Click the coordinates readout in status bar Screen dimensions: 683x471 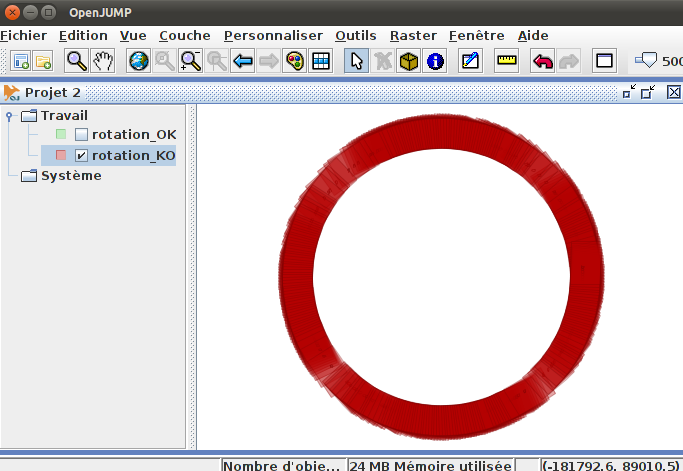611,465
